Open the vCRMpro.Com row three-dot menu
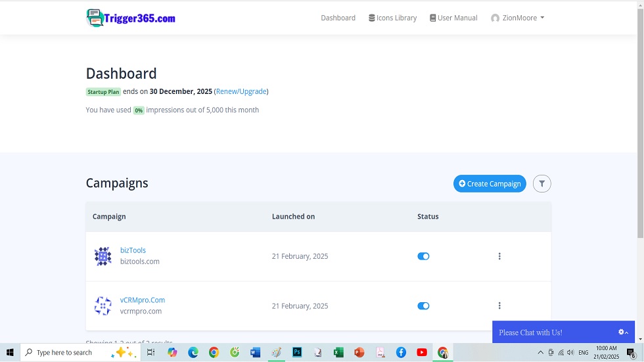 click(499, 305)
